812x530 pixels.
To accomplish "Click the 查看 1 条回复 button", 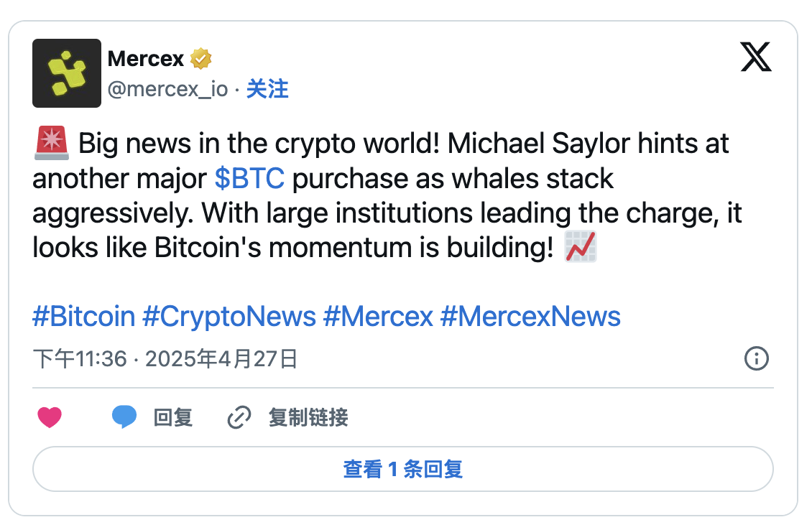I will (x=402, y=470).
